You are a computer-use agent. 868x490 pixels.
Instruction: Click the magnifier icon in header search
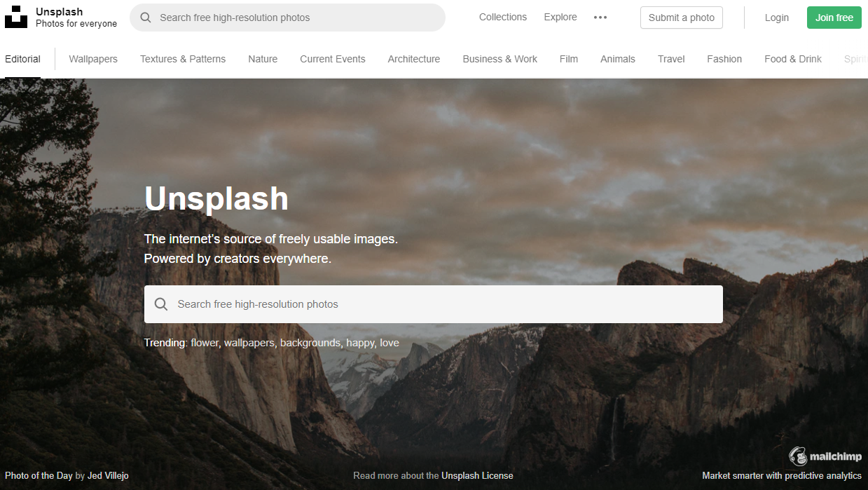pos(146,18)
